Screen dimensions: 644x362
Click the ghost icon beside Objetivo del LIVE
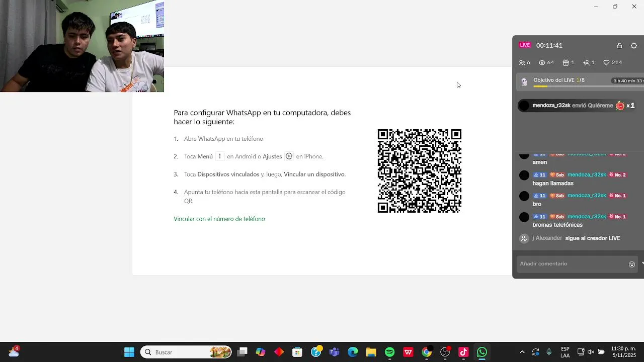pos(524,82)
